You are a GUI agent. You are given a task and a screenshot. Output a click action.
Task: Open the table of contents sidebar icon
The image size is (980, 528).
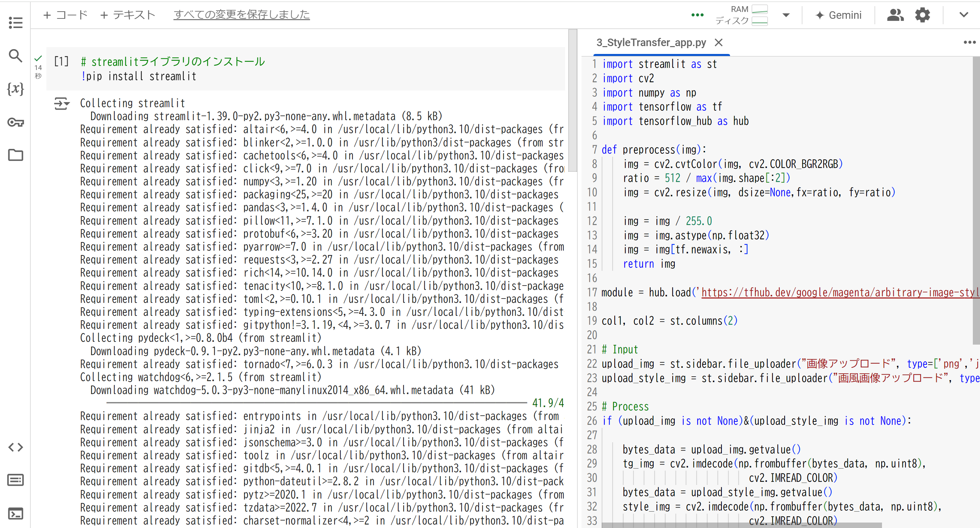(15, 23)
